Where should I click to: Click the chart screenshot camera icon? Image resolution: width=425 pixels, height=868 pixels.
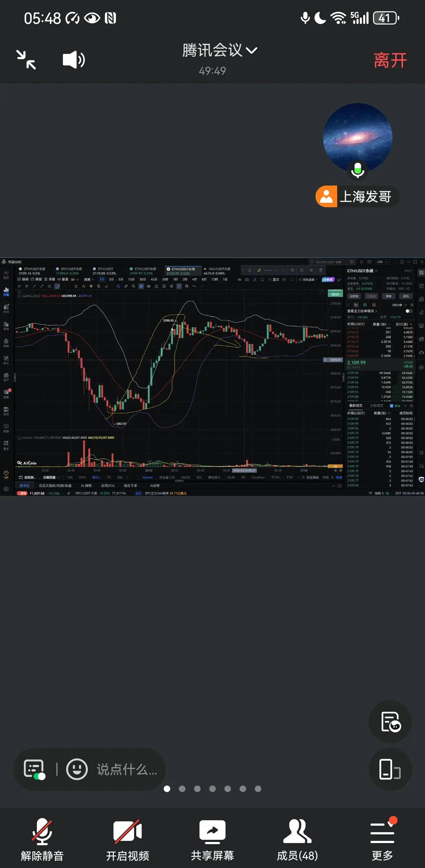tap(247, 280)
